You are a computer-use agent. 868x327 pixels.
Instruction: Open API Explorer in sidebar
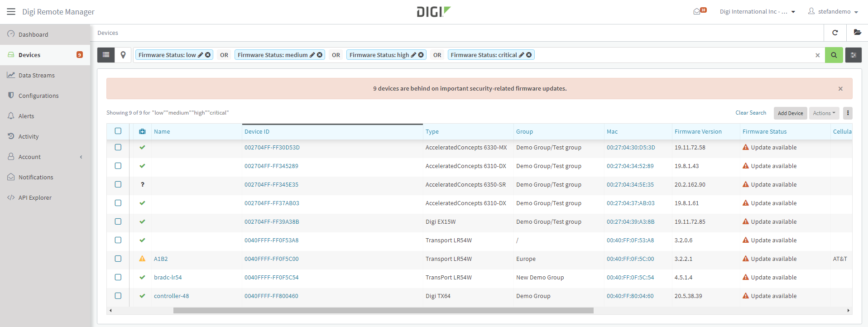coord(45,197)
